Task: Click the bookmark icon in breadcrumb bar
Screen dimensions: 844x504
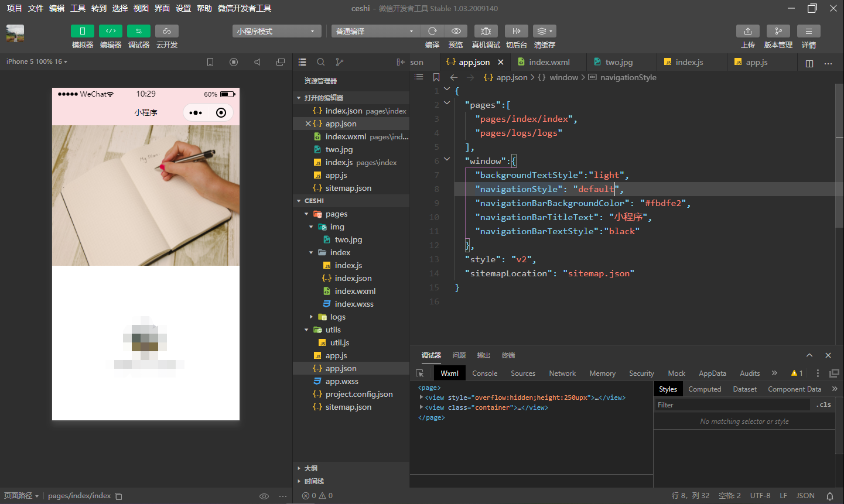Action: click(436, 77)
